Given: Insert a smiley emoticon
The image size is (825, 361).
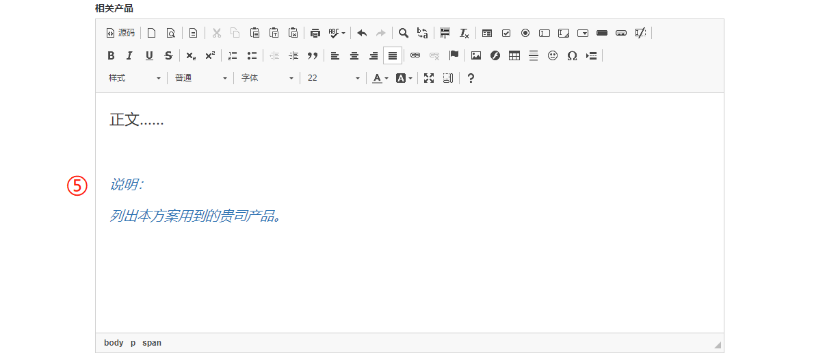Looking at the screenshot, I should [x=552, y=56].
